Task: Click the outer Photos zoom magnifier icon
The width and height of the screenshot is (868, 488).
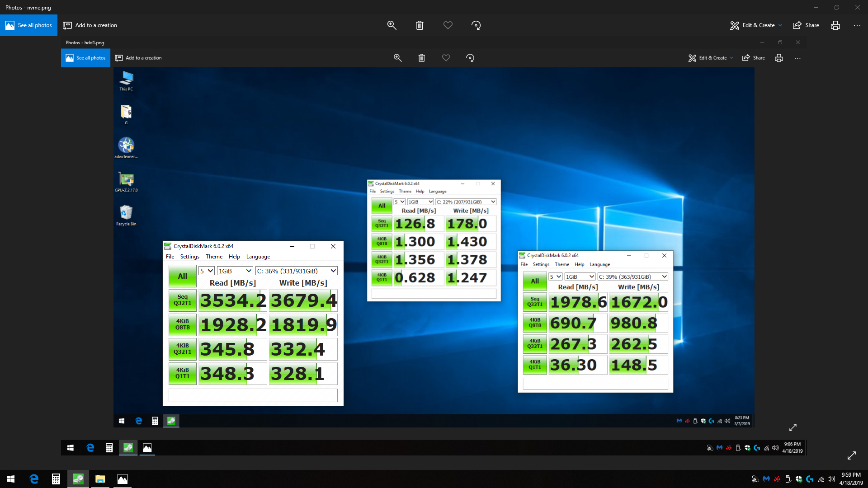Action: 392,25
